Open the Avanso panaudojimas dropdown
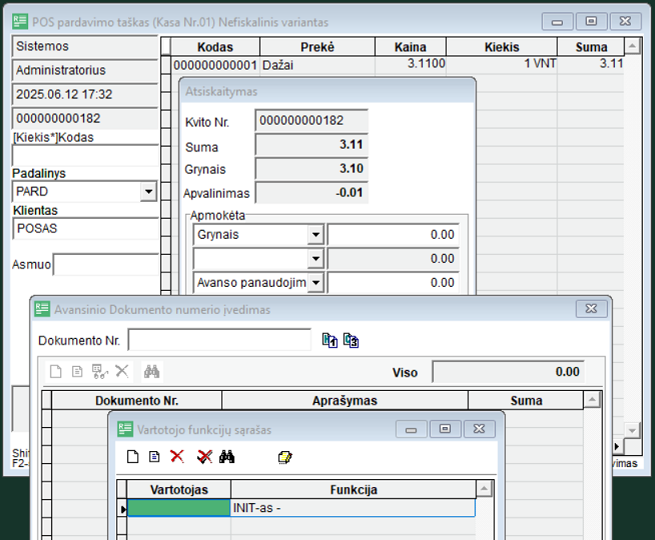Viewport: 655px width, 540px height. (x=316, y=283)
